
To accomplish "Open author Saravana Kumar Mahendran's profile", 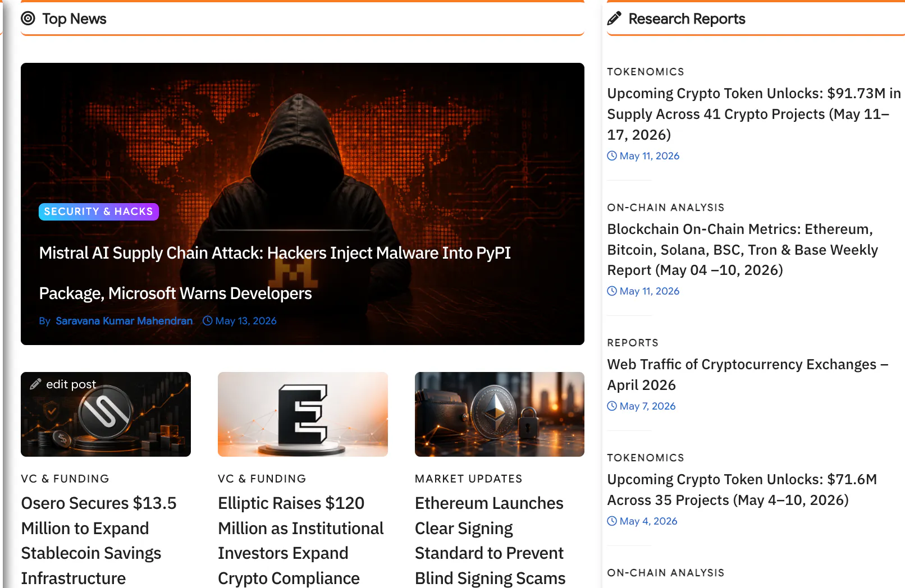I will 124,321.
